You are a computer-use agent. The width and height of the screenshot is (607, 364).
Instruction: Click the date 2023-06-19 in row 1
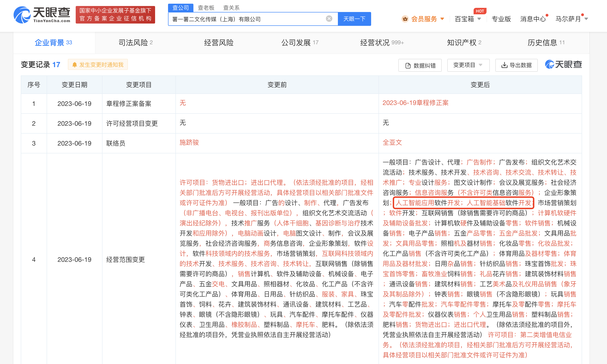(x=74, y=104)
